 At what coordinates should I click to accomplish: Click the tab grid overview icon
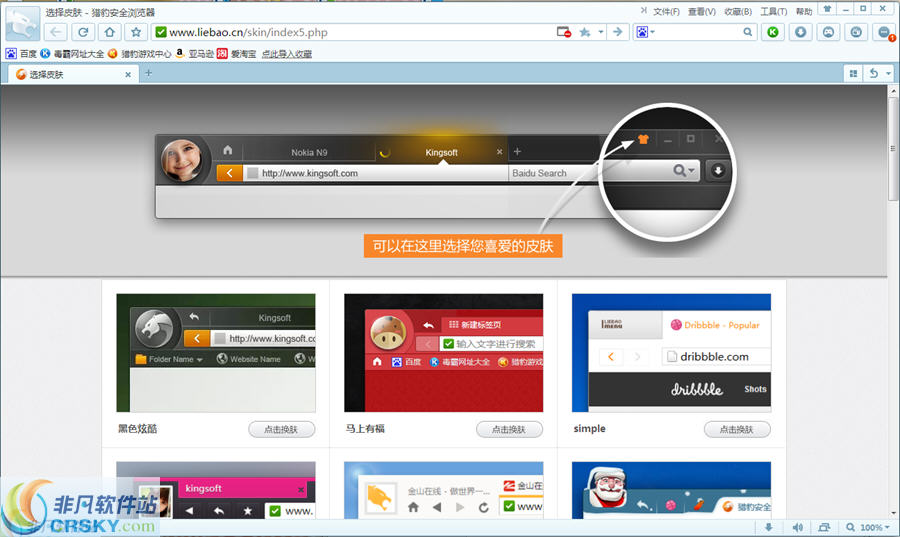854,73
